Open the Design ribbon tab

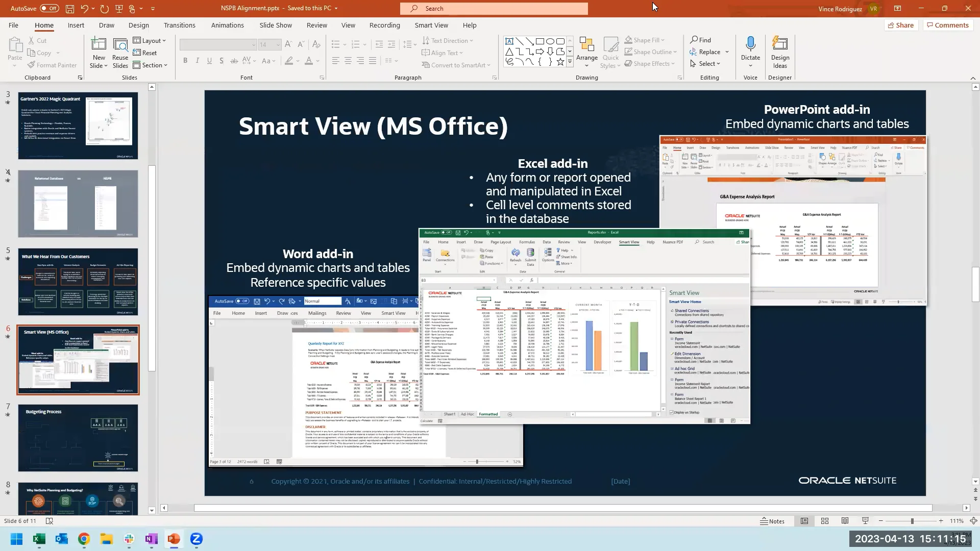(x=138, y=25)
